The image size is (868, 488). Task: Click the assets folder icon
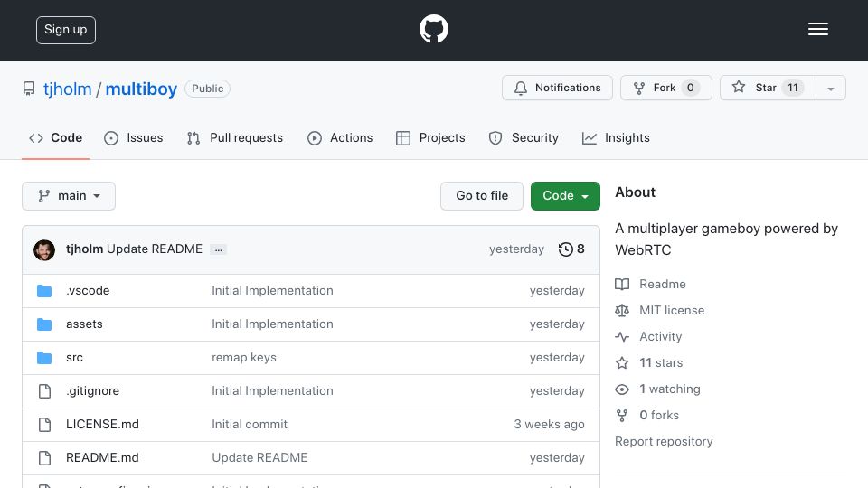coord(44,324)
